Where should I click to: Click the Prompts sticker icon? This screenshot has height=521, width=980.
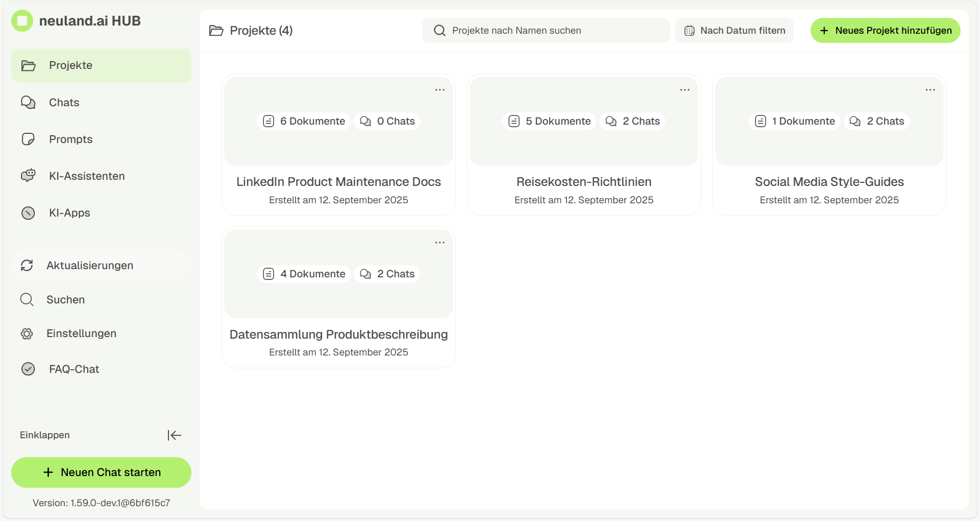pos(28,139)
